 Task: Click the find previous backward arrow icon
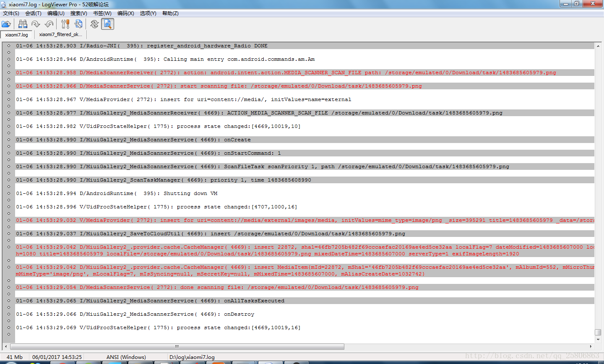point(49,24)
